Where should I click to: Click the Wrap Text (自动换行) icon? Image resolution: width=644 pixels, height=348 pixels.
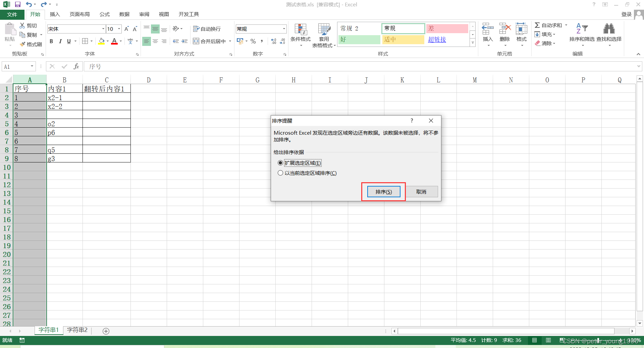click(196, 29)
